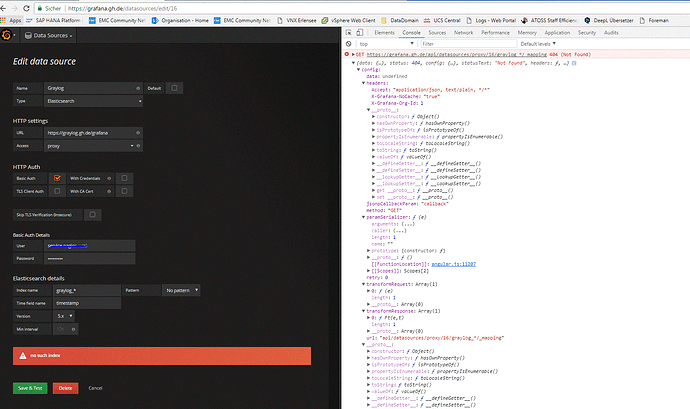Screen dimensions: 690x409
Task: Open the DataDomain bookmark
Action: tap(400, 20)
